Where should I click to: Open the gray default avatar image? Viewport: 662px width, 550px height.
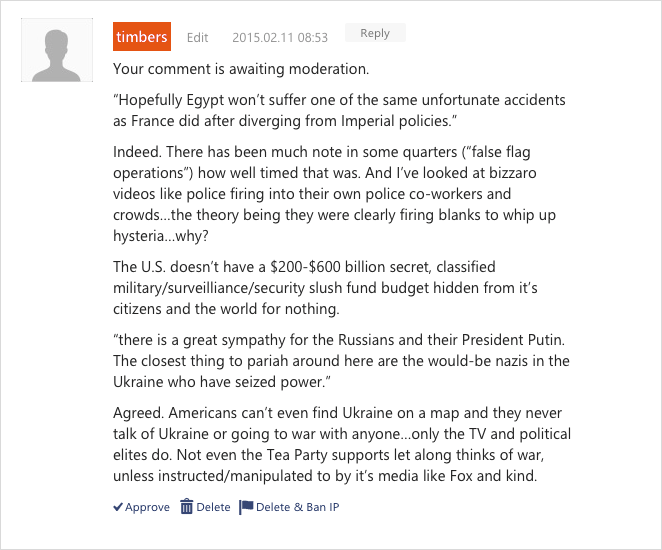[57, 50]
